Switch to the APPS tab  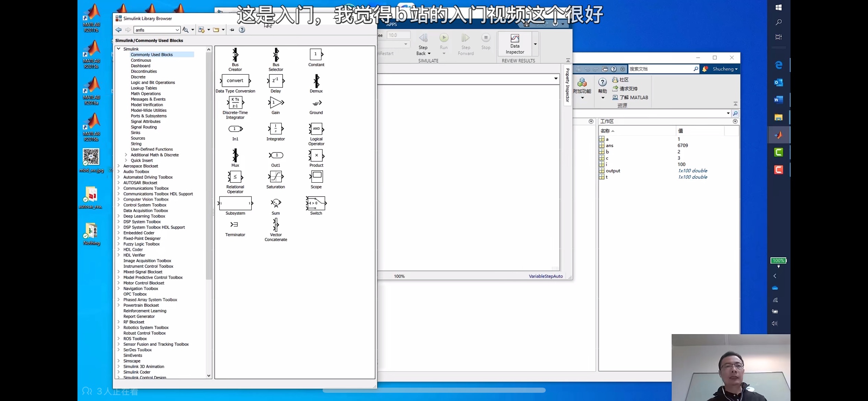[391, 24]
